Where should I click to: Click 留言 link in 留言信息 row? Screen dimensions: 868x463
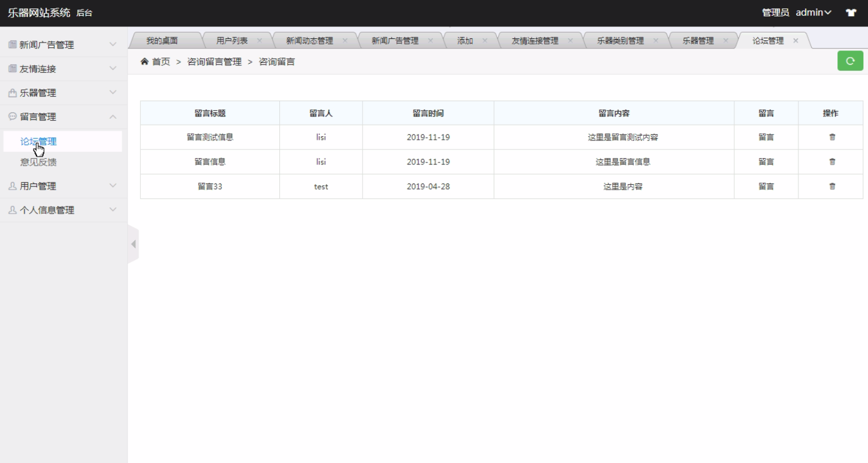[766, 162]
